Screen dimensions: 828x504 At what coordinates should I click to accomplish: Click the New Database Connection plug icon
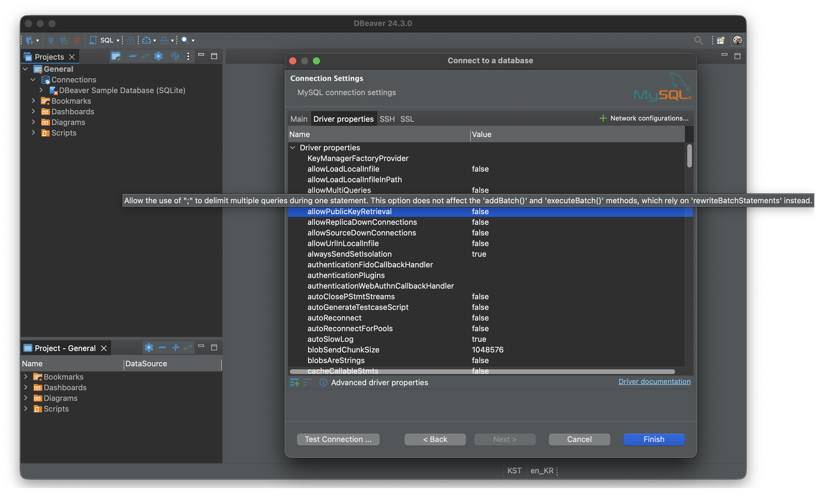coord(29,40)
